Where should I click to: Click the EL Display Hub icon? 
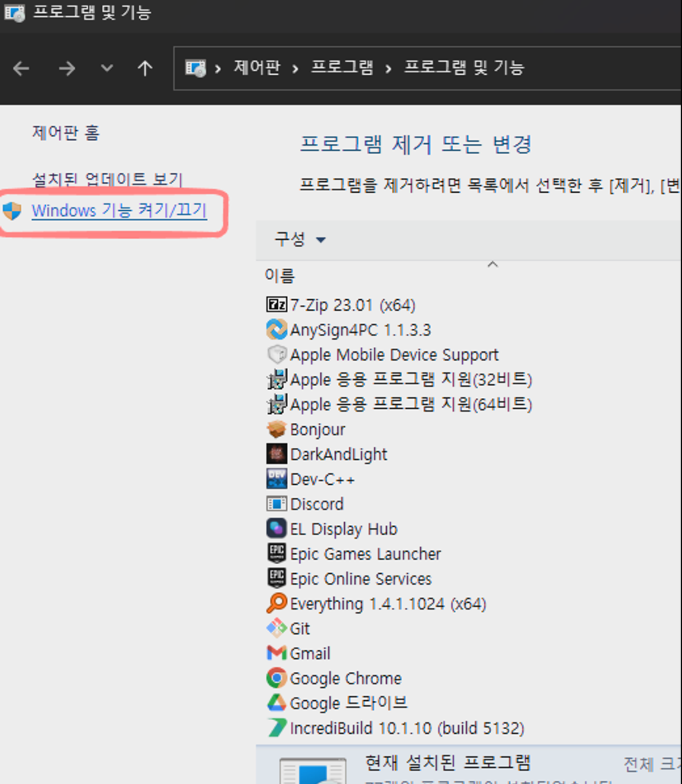pyautogui.click(x=277, y=529)
